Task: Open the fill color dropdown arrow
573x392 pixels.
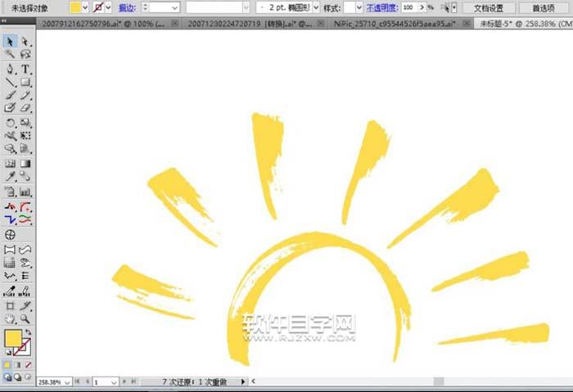Action: (85, 7)
